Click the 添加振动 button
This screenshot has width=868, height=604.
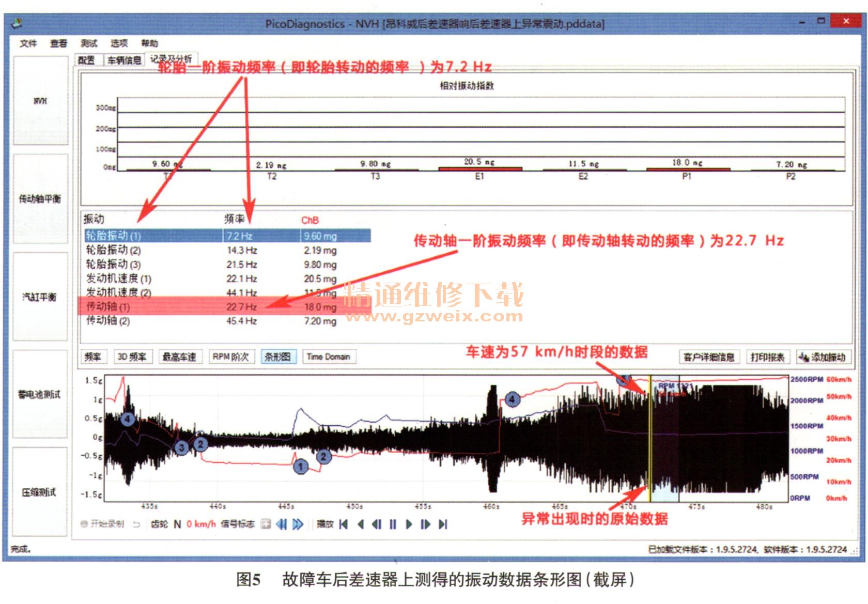tap(823, 357)
